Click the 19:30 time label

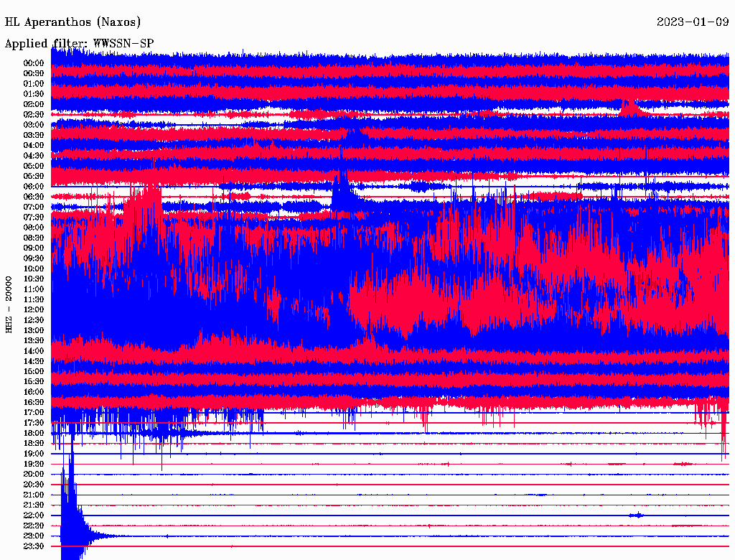pos(34,465)
